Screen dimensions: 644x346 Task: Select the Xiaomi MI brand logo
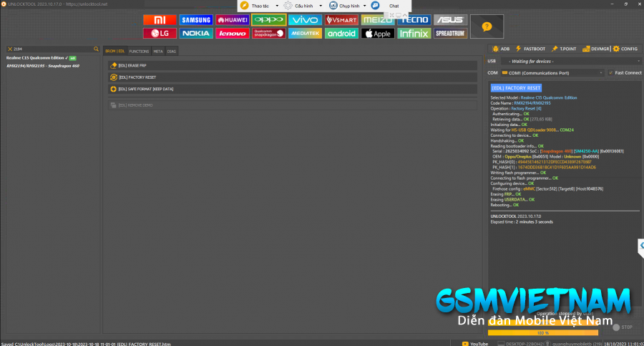pyautogui.click(x=160, y=20)
